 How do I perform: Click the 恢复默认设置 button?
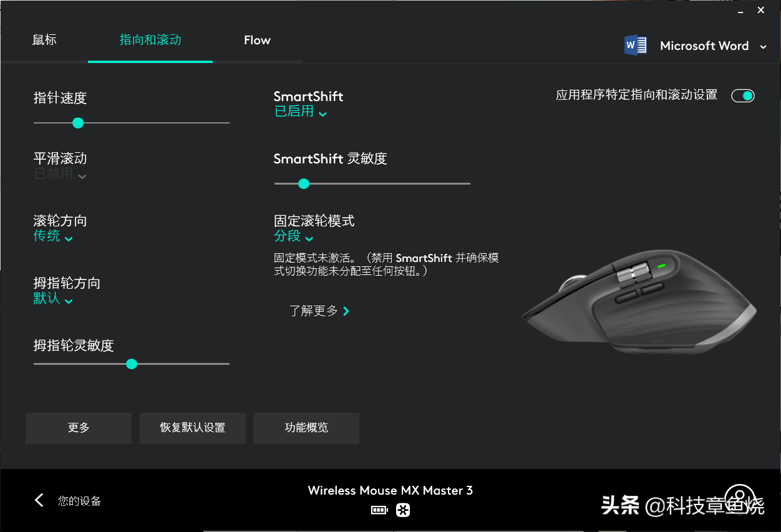[x=193, y=428]
